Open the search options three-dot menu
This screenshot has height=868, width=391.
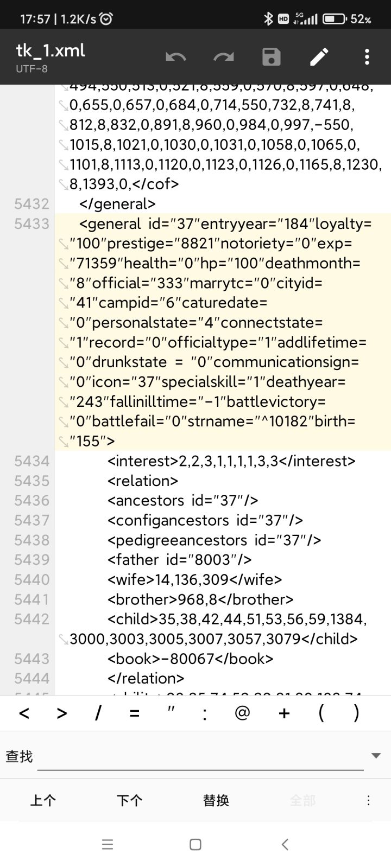tap(368, 800)
